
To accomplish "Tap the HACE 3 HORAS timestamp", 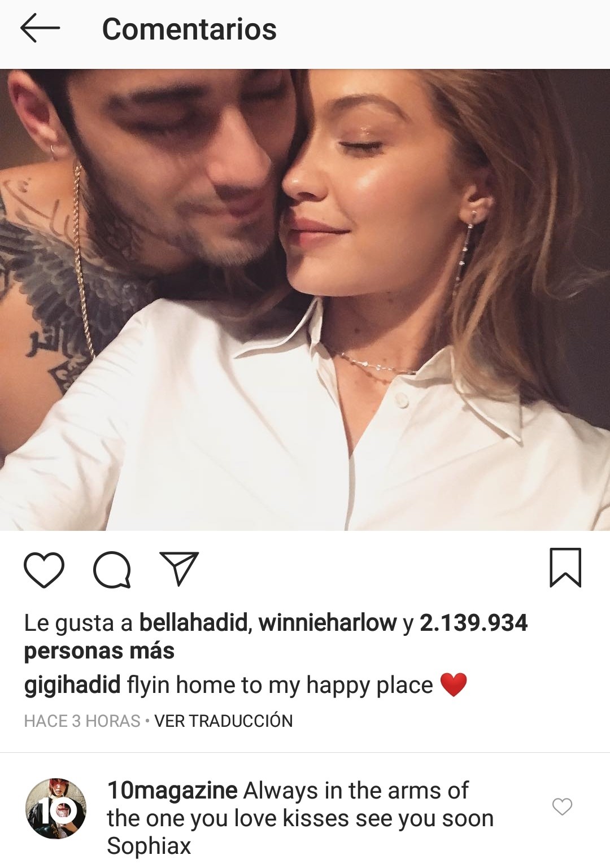I will point(82,721).
